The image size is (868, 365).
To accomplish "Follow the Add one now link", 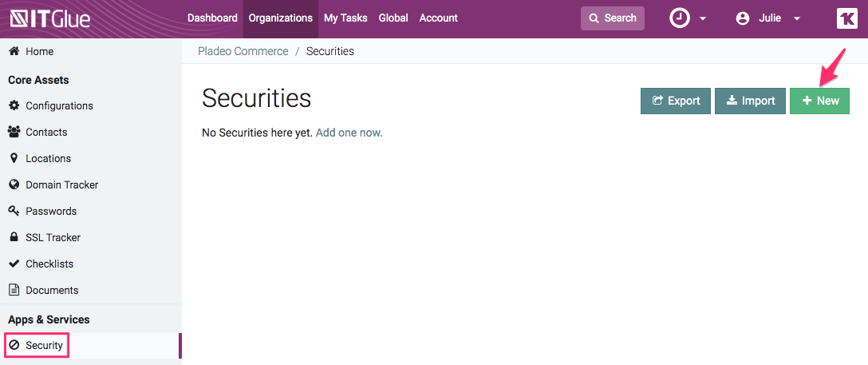I will [x=349, y=133].
